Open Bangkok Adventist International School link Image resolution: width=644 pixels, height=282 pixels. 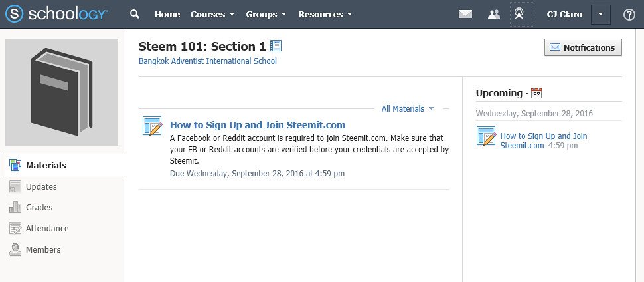[x=208, y=61]
